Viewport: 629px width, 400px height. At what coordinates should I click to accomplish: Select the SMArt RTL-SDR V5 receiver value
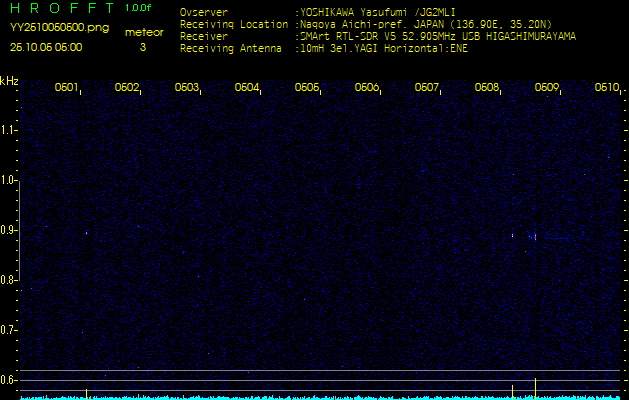[x=438, y=37]
